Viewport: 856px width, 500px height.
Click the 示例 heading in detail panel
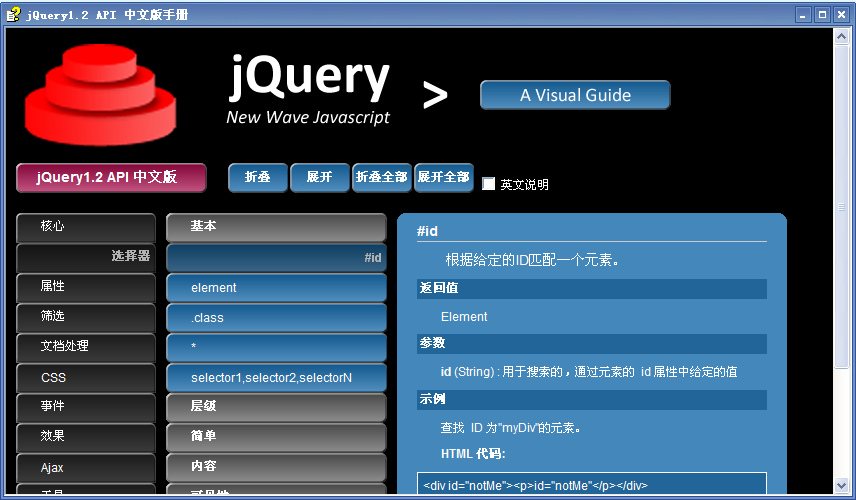click(x=592, y=400)
